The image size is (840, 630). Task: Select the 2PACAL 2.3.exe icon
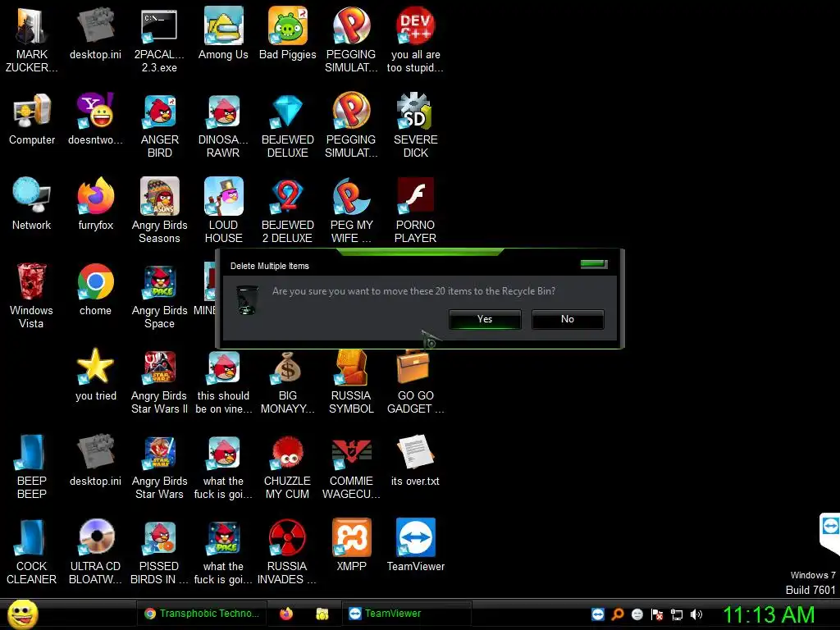coord(159,40)
